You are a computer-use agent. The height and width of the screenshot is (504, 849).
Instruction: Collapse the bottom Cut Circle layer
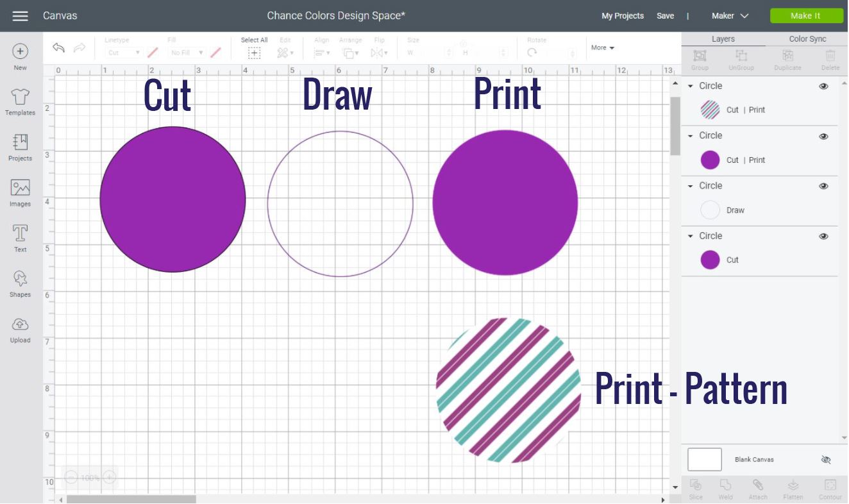coord(691,236)
